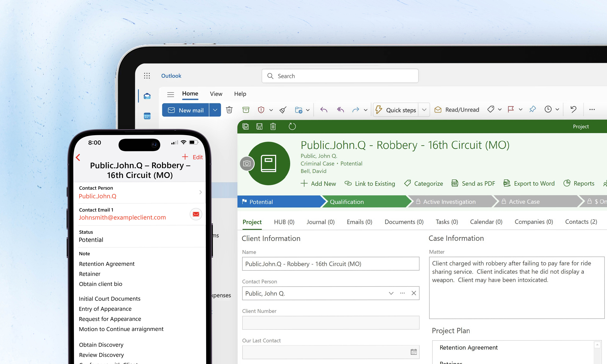
Task: Expand the Report shield dropdown arrow
Action: (x=271, y=110)
